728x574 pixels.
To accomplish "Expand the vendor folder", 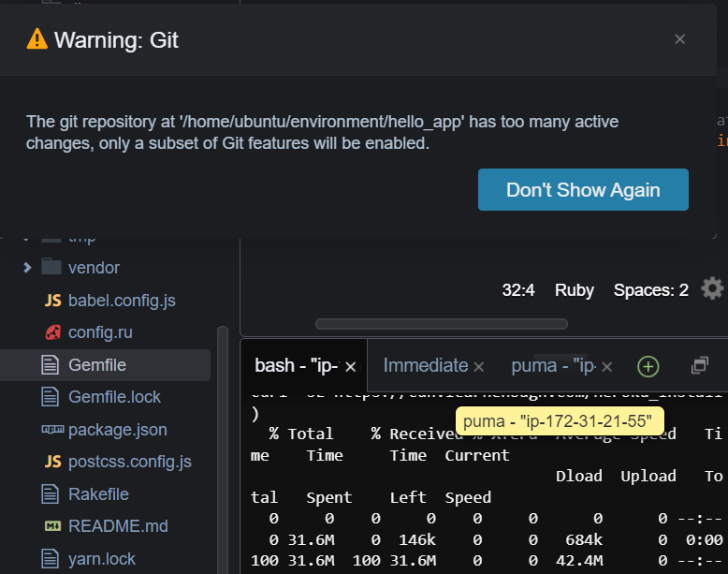I will 27,268.
